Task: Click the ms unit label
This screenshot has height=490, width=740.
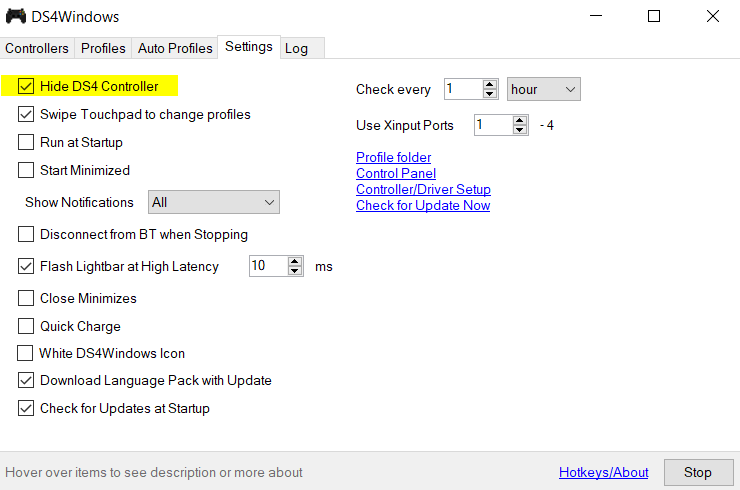Action: coord(324,267)
